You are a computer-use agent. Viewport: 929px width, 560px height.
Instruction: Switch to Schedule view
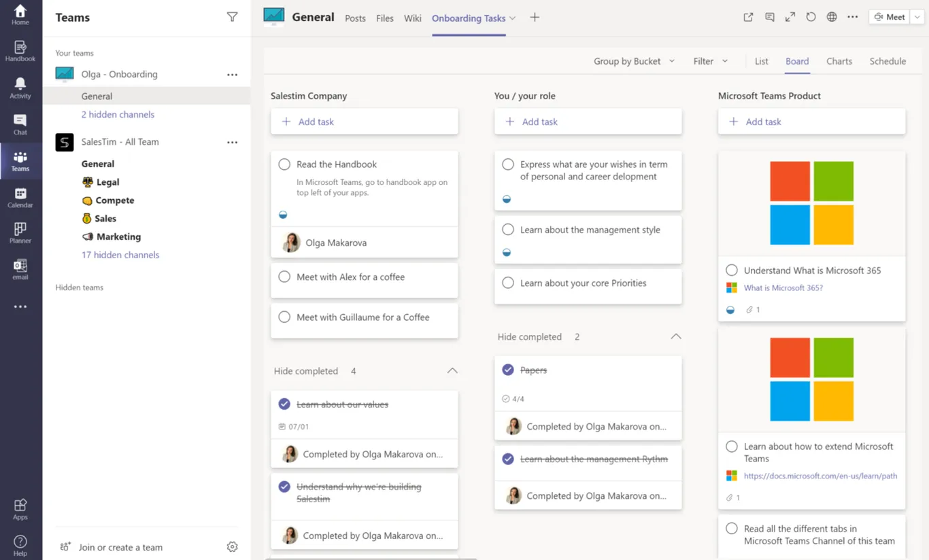pos(888,61)
